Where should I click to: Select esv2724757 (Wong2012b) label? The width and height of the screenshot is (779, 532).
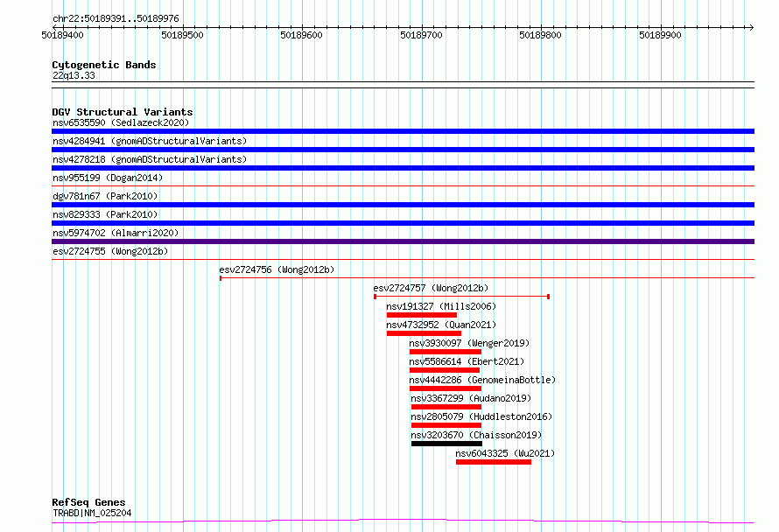(x=431, y=288)
